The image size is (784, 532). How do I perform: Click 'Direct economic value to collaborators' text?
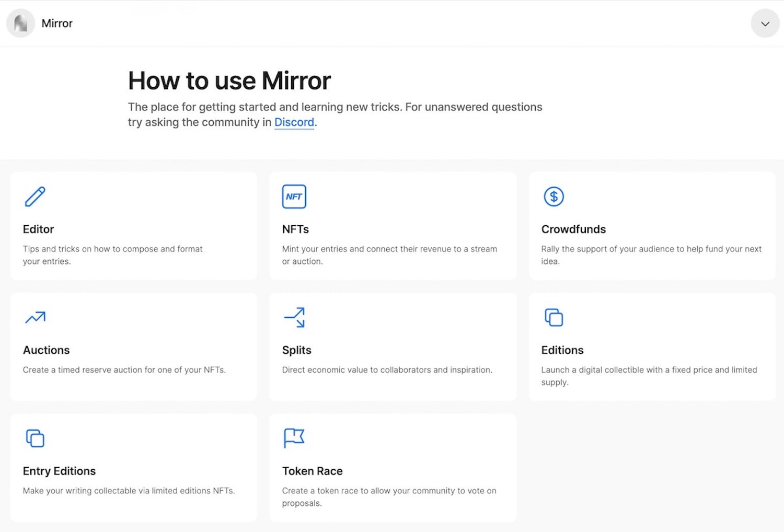387,369
